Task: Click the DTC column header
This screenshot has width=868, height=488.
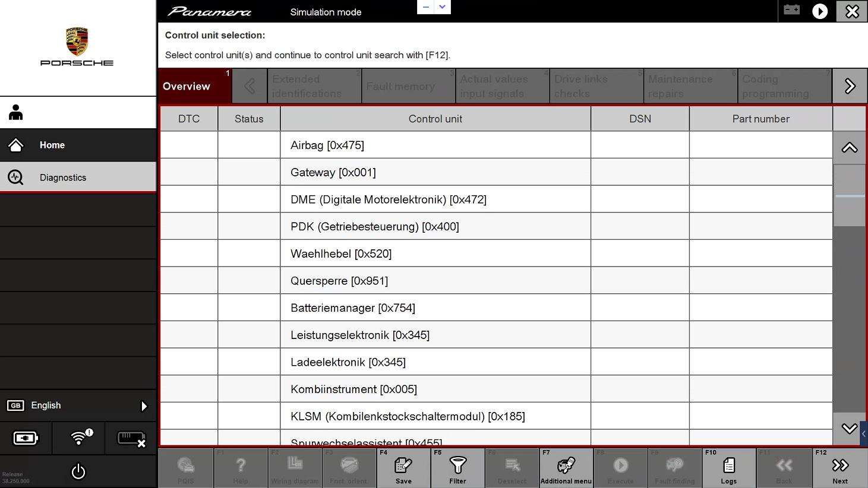Action: (189, 119)
